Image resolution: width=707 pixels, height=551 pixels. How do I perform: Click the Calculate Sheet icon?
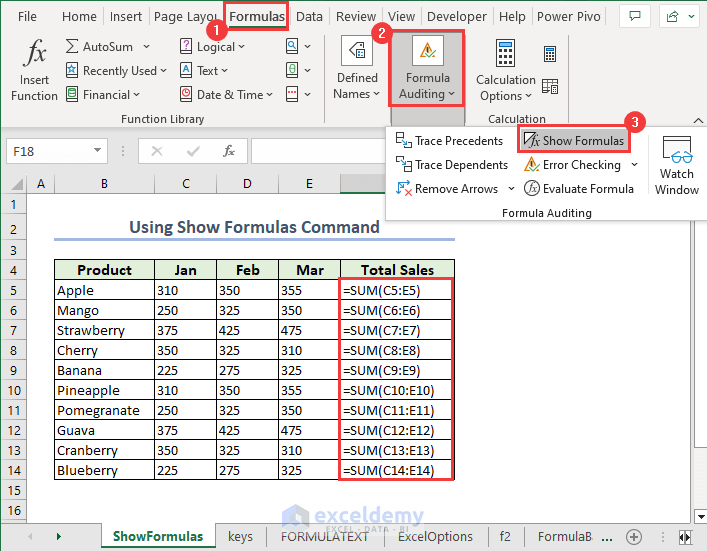(x=550, y=86)
